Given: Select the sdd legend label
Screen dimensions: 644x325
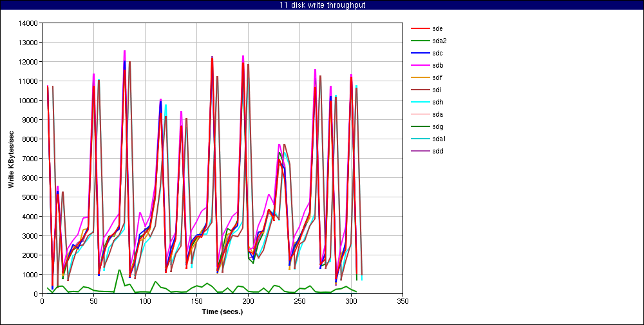Looking at the screenshot, I should coord(437,151).
